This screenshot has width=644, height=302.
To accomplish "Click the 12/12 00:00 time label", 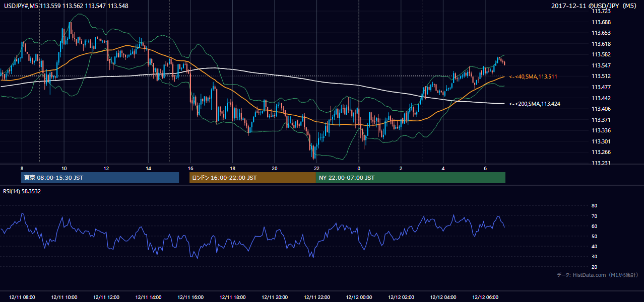I will point(358,297).
